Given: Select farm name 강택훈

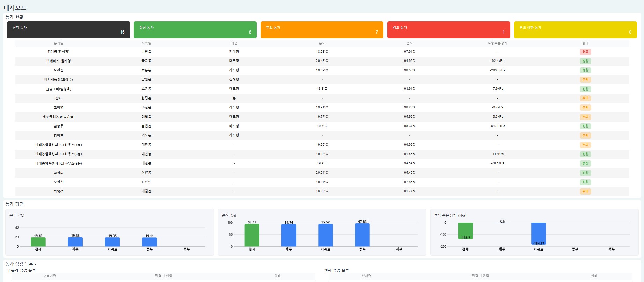Looking at the screenshot, I should [59, 136].
